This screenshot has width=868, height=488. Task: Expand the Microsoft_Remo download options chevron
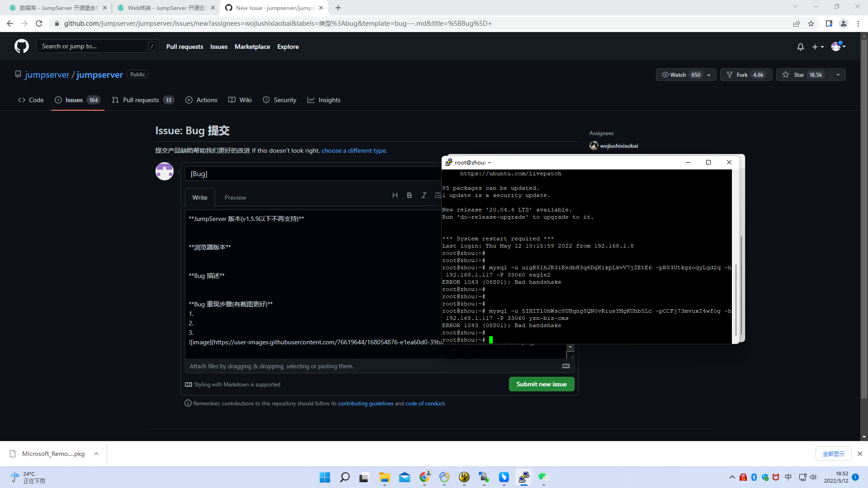pos(96,454)
